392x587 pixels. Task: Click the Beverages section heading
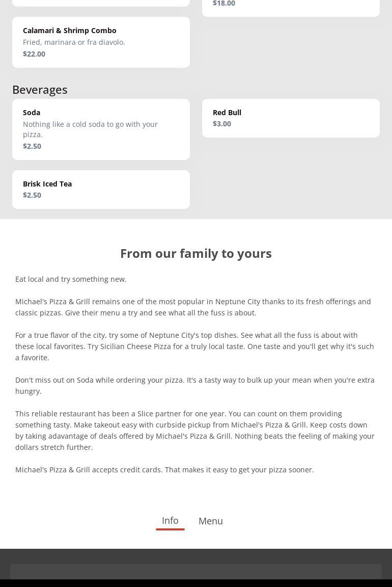[x=40, y=90]
